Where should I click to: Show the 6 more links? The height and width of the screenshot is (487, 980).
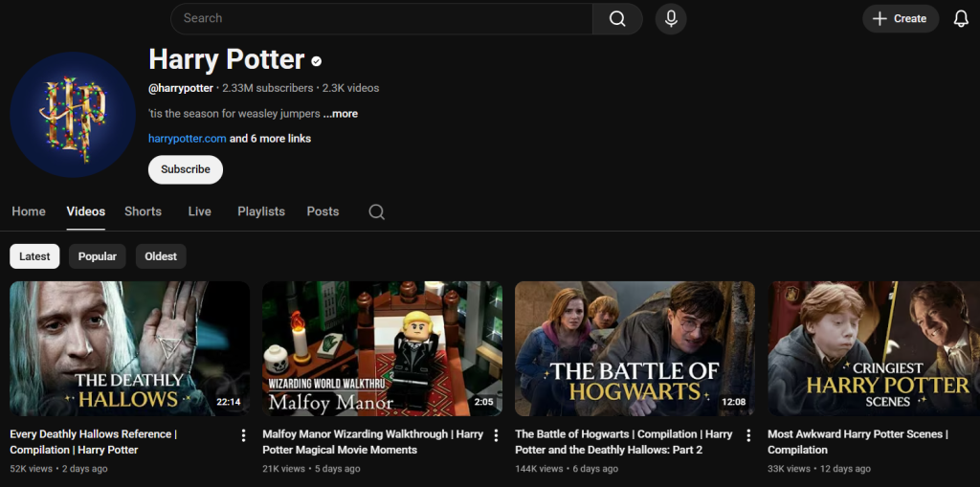coord(270,138)
